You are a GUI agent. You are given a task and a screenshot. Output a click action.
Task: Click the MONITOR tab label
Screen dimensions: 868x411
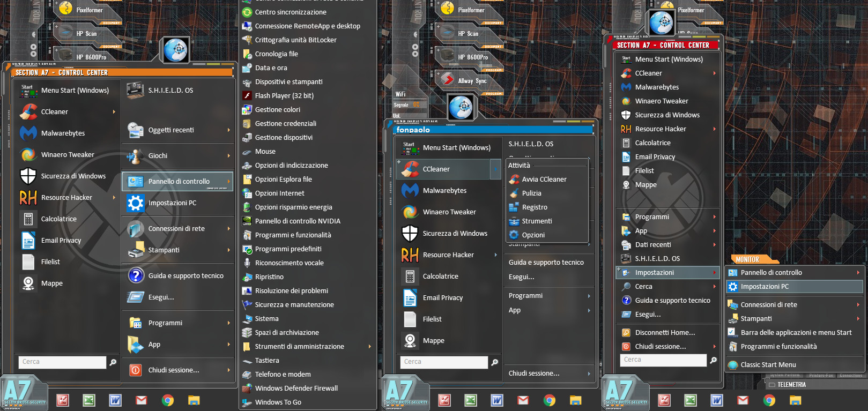tap(747, 260)
